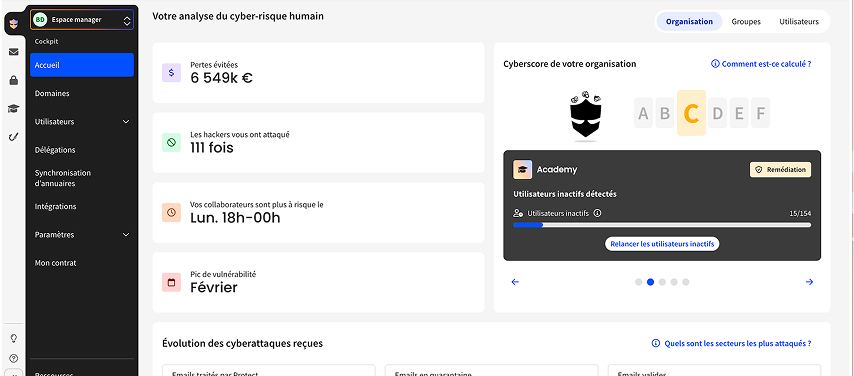
Task: Click Évolution des cyberattaques reçues heading
Action: 242,343
